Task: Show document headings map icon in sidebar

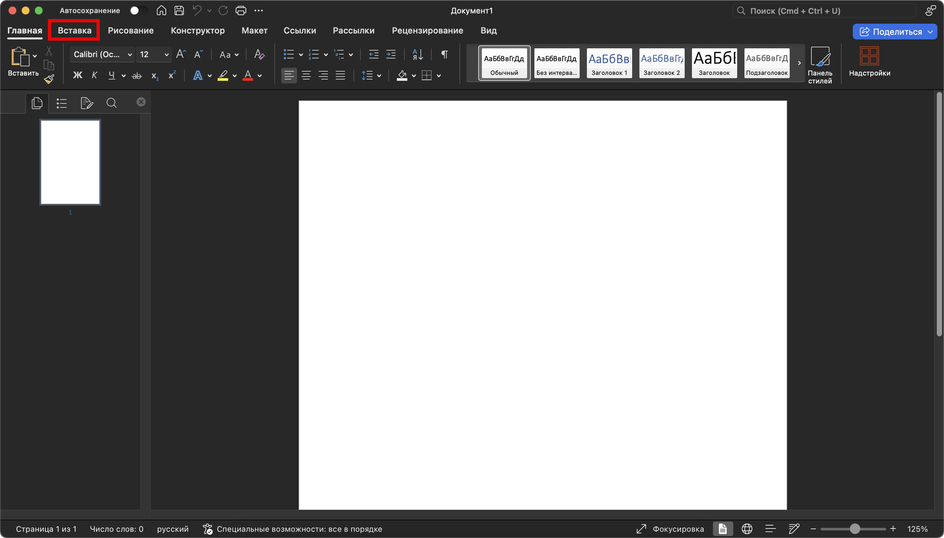Action: [61, 103]
